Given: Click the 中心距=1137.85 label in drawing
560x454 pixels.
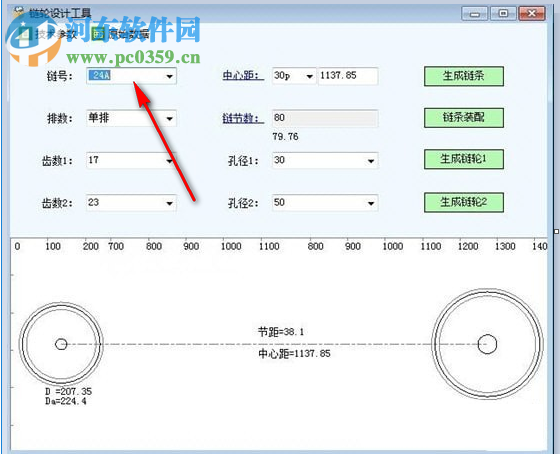Looking at the screenshot, I should click(x=295, y=354).
